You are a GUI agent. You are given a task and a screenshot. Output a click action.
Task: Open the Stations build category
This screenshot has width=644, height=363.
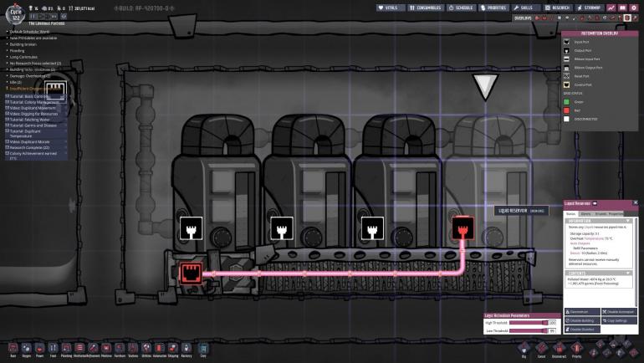[x=133, y=349]
